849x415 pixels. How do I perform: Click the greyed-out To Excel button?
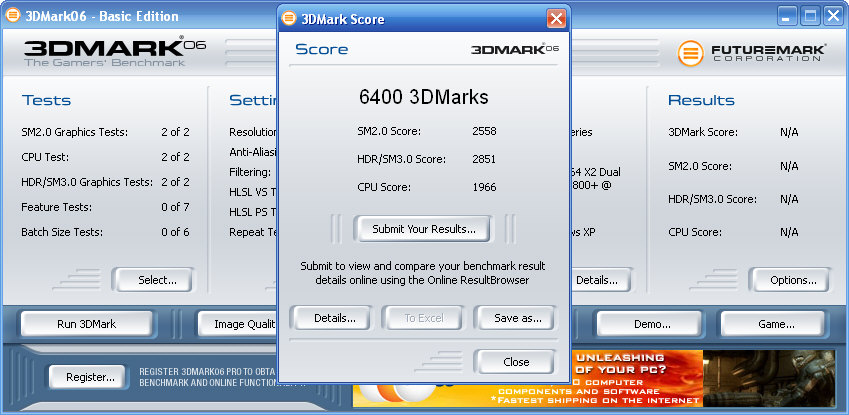tap(424, 319)
